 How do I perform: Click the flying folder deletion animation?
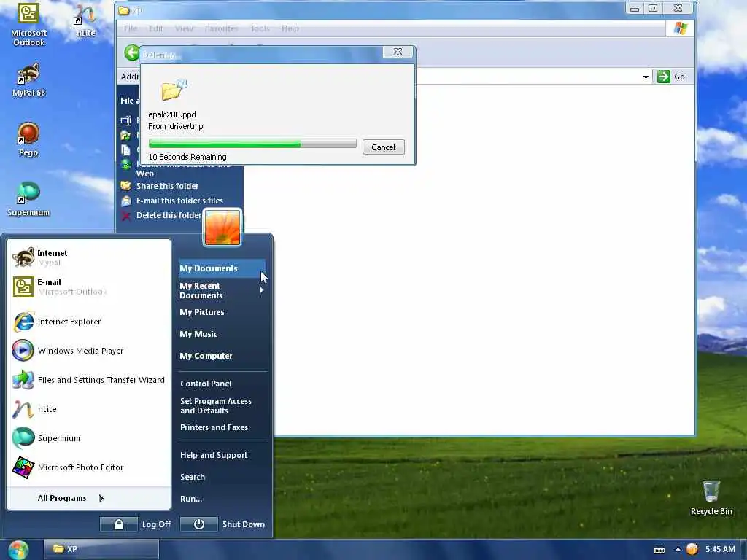[174, 90]
